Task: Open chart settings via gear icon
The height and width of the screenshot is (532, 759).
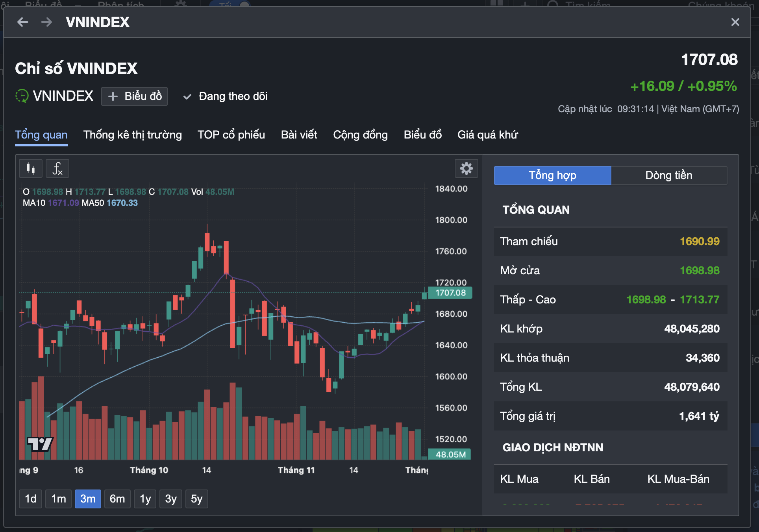Action: [467, 168]
